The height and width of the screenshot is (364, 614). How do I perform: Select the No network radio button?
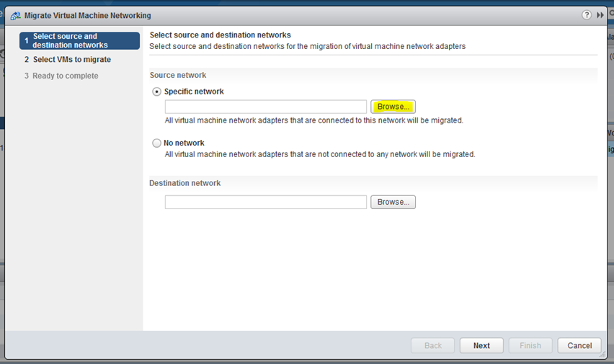[x=156, y=143]
